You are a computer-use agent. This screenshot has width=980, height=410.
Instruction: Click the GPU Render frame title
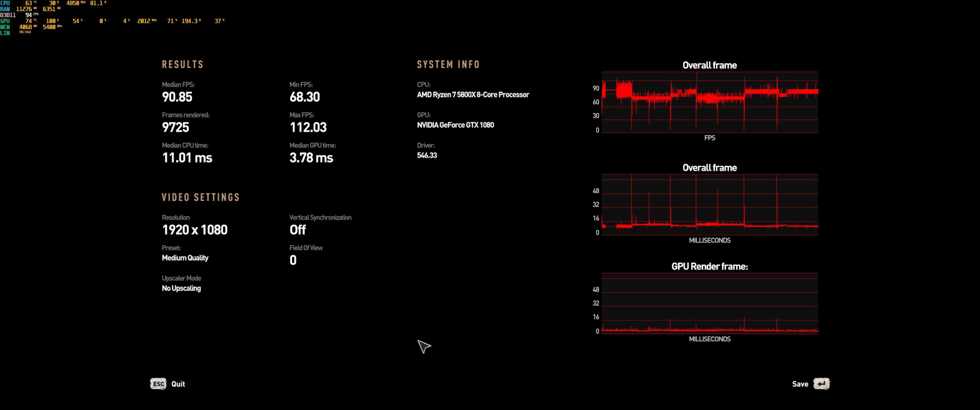pos(710,266)
